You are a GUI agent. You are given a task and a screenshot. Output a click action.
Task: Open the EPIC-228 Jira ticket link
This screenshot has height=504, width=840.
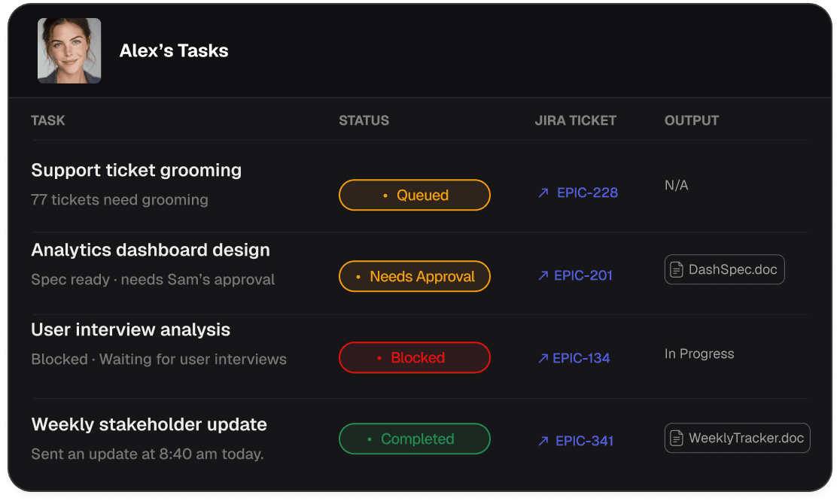click(x=587, y=193)
